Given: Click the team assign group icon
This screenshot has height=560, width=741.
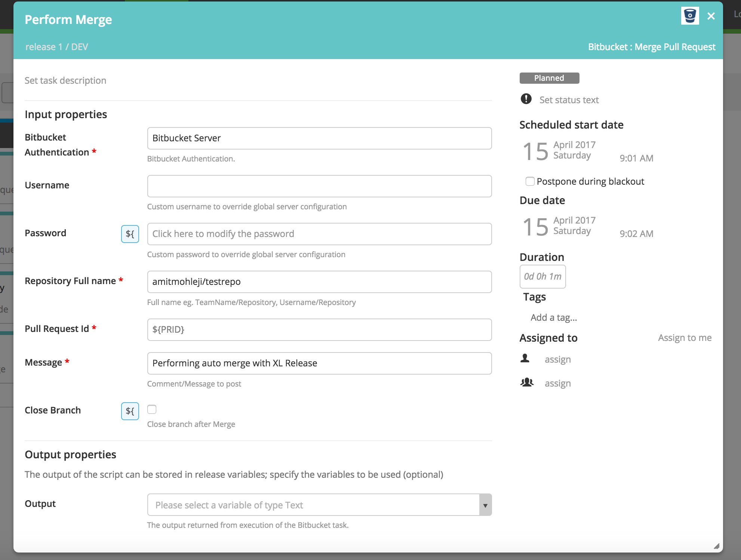Looking at the screenshot, I should [x=527, y=382].
